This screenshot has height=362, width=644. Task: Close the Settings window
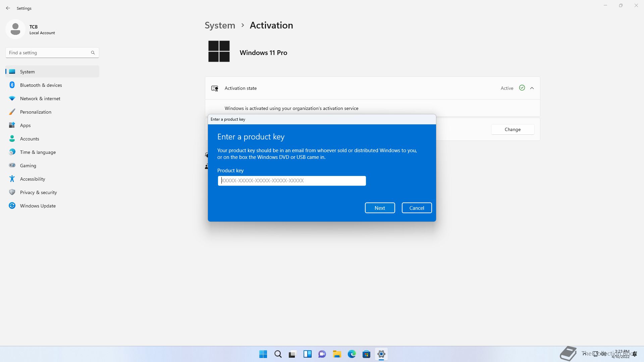pos(636,5)
